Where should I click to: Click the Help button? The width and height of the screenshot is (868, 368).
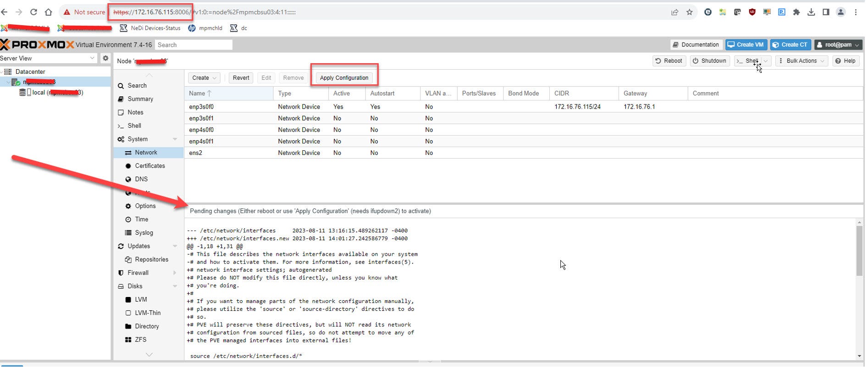[x=846, y=61]
